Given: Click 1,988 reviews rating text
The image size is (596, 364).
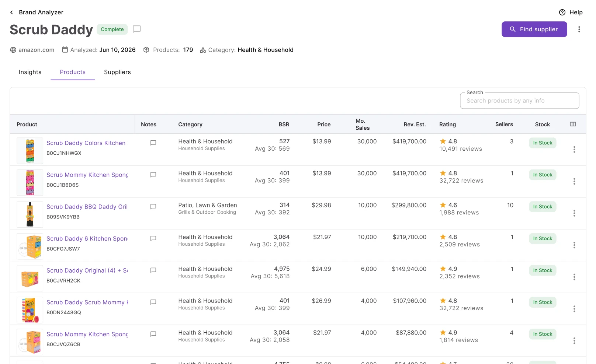Looking at the screenshot, I should tap(459, 213).
